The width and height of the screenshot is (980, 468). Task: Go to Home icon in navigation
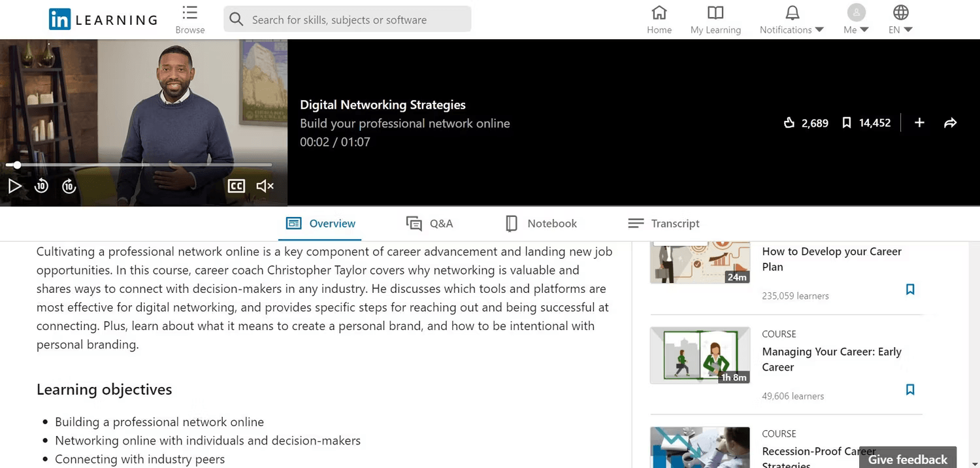tap(659, 20)
